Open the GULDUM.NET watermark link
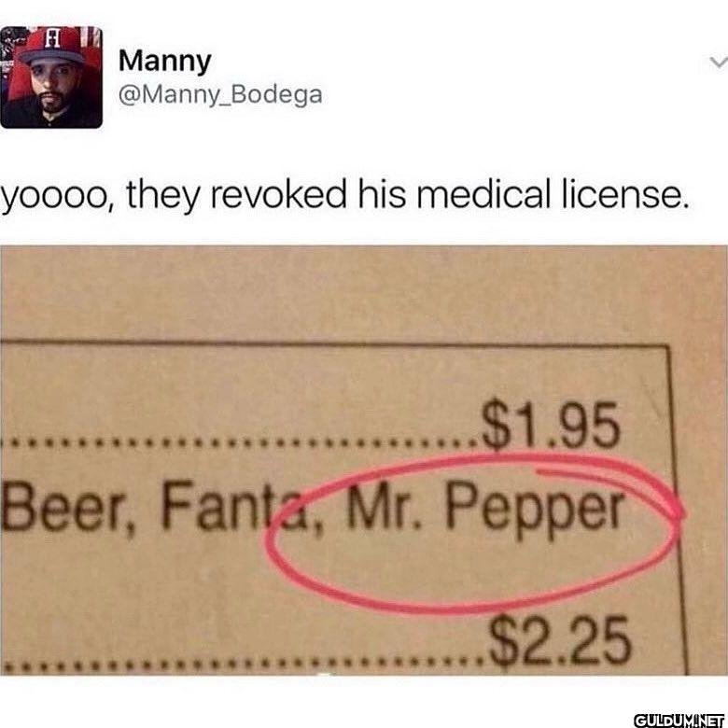728x728 pixels. pos(679,720)
